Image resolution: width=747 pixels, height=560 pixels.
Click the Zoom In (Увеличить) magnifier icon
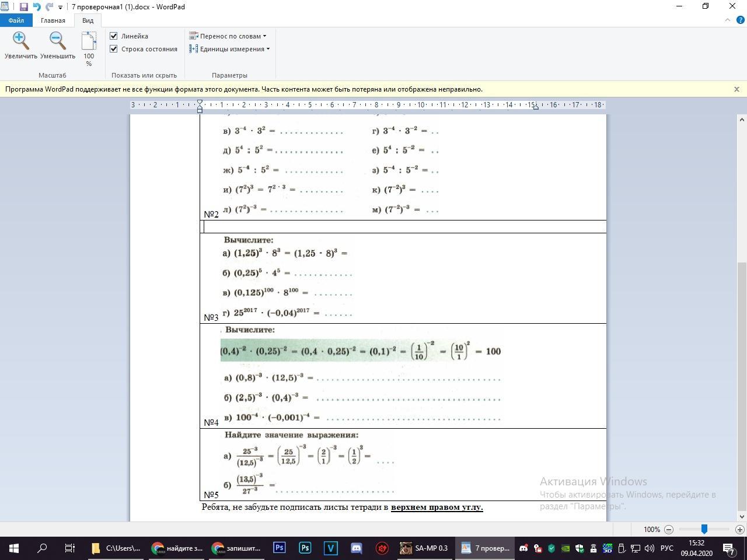click(x=21, y=41)
